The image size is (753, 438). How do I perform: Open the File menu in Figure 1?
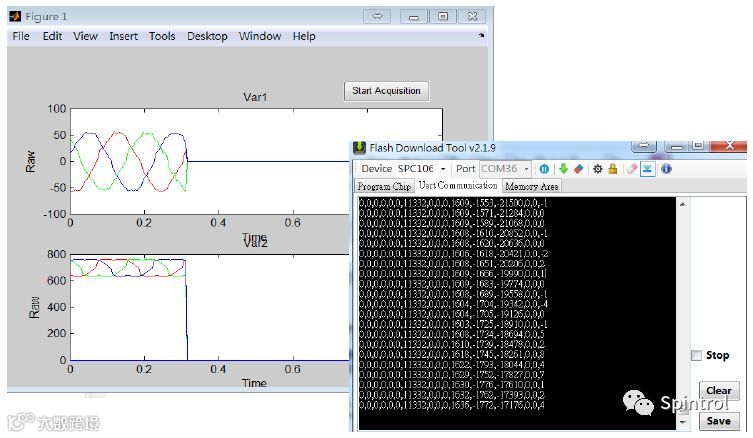21,36
